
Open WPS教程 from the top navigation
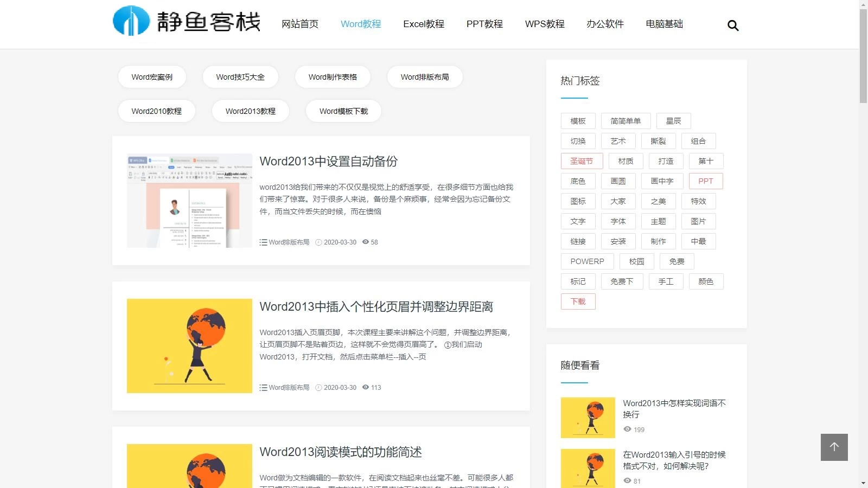coord(544,24)
